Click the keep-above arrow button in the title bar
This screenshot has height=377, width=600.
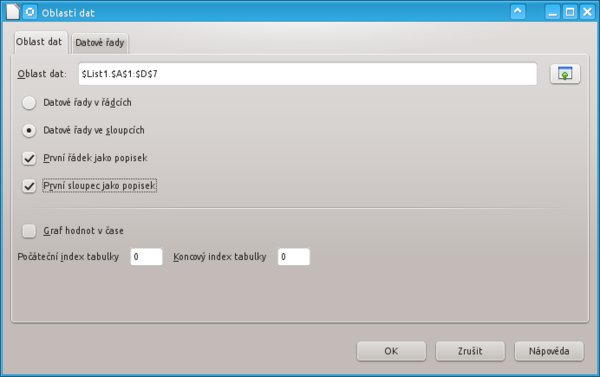[x=518, y=12]
